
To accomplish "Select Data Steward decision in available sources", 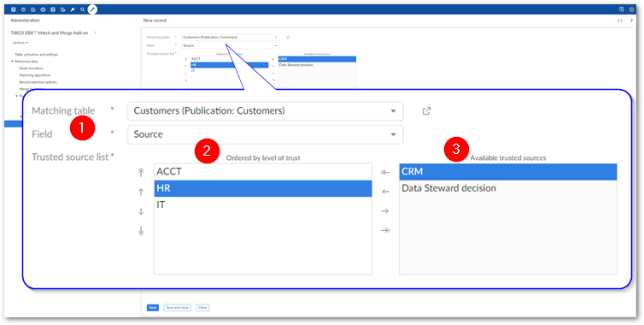I will [507, 188].
